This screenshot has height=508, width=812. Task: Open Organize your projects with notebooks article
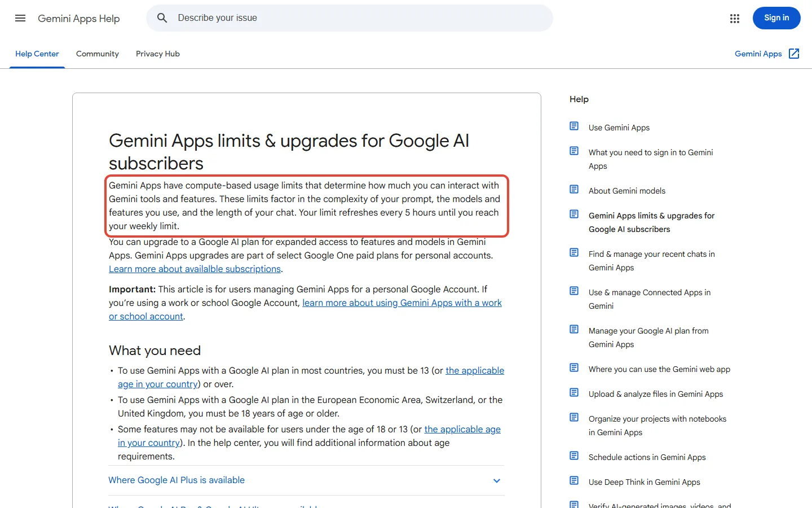(x=657, y=426)
